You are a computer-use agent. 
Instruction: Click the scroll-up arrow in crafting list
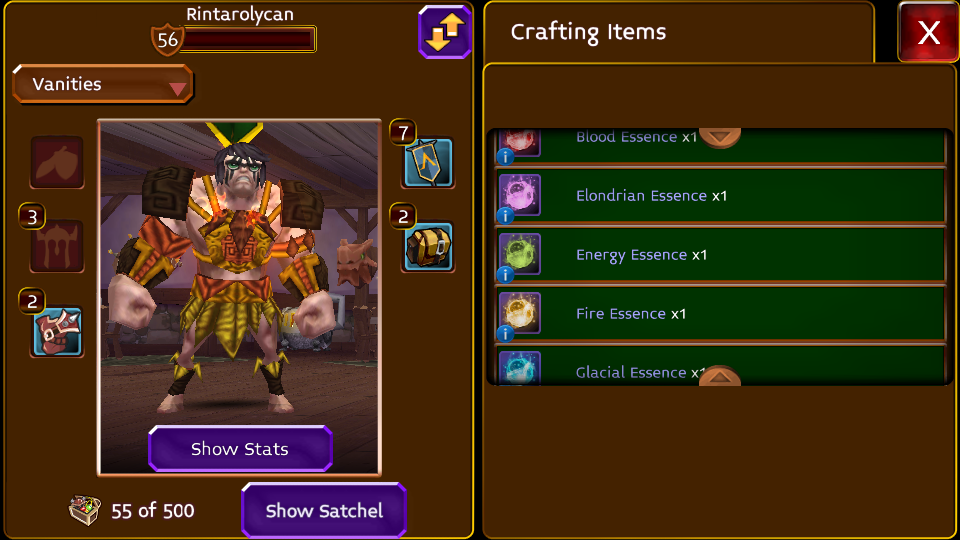tap(720, 375)
